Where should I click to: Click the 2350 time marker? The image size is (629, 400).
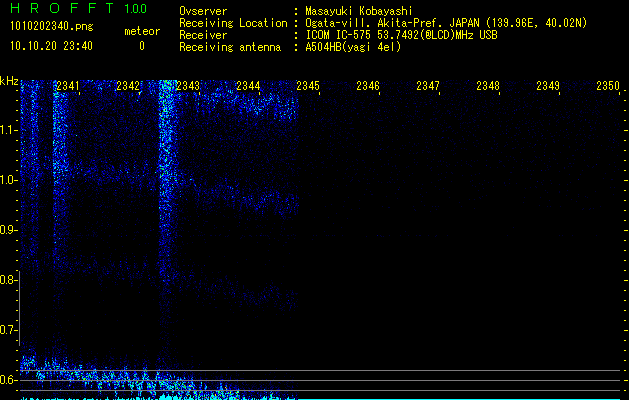point(608,86)
